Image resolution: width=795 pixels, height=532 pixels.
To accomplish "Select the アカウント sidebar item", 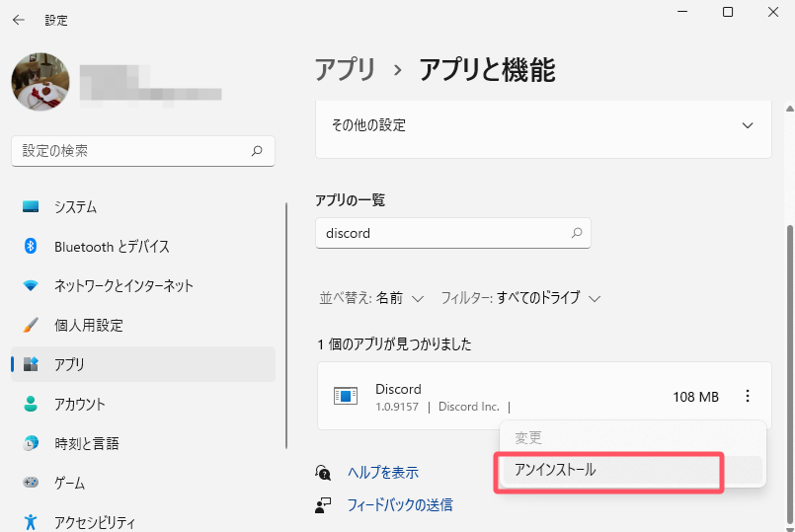I will pyautogui.click(x=80, y=405).
